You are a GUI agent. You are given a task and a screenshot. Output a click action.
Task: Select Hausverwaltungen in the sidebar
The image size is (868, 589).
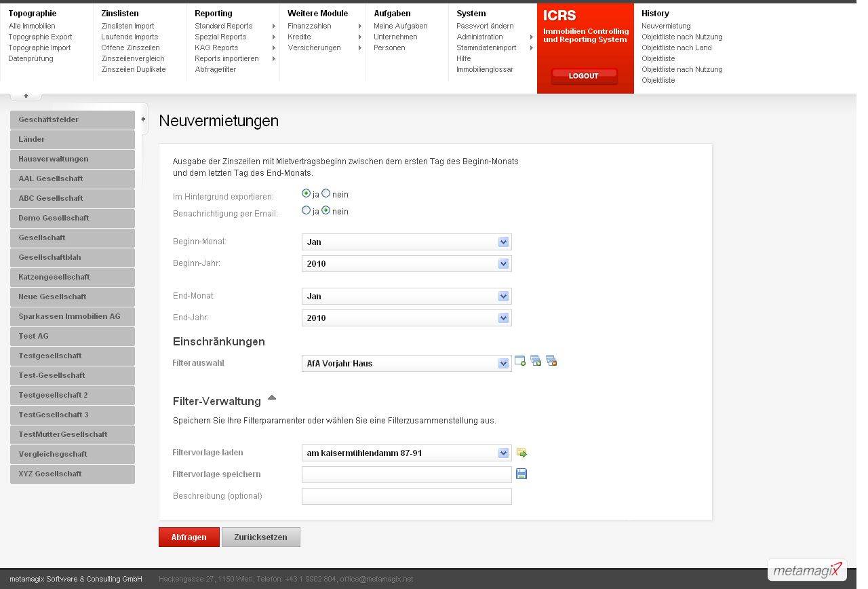(73, 159)
